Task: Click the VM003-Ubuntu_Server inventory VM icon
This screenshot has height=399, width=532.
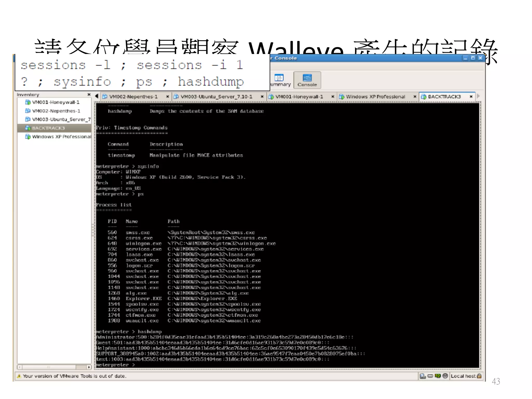Action: pos(28,119)
